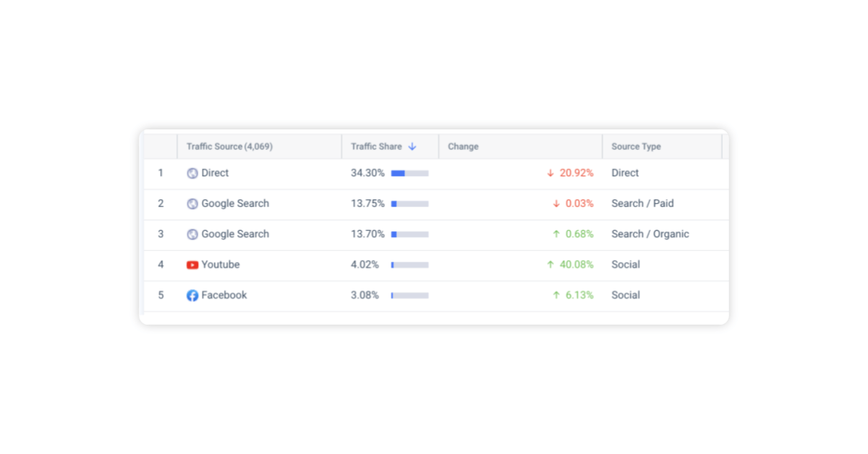Sort by the Source Type column header
Viewport: 868px width, 454px height.
[x=636, y=146]
